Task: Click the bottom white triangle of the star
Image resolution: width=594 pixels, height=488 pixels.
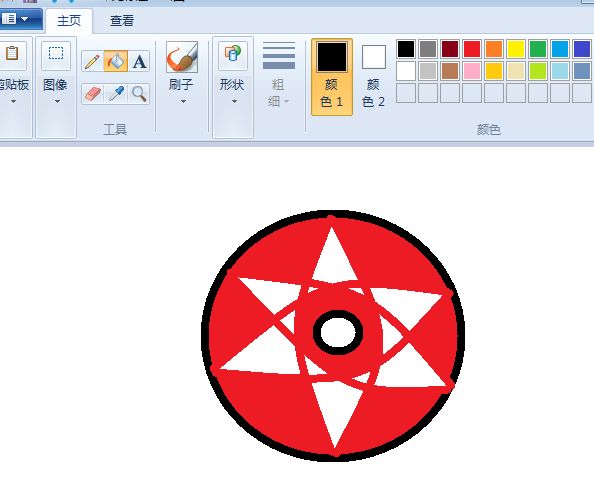Action: coord(336,411)
